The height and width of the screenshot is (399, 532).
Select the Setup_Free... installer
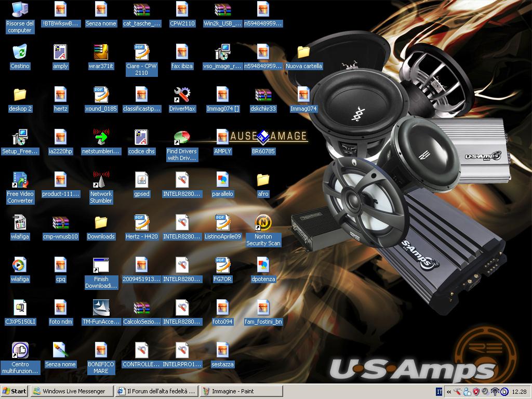[20, 142]
